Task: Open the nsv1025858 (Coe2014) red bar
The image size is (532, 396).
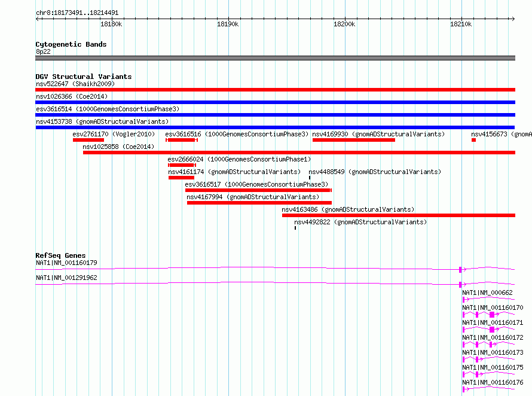Action: (x=299, y=153)
